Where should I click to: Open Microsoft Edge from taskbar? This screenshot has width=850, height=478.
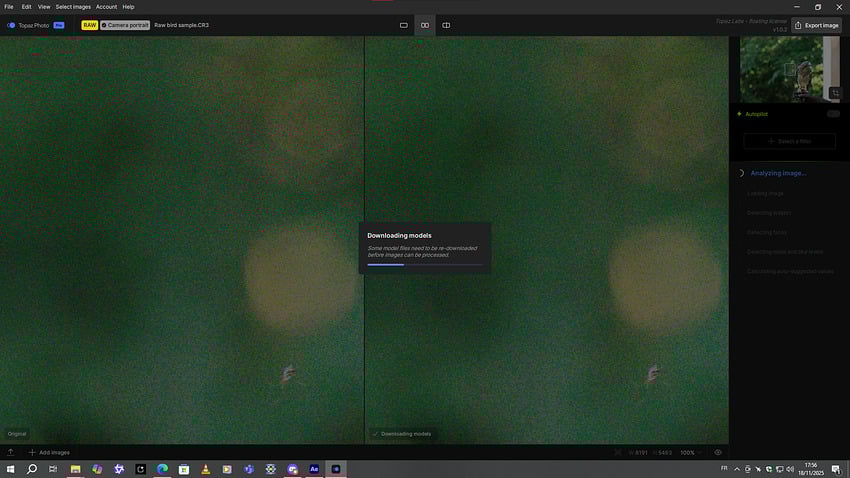[x=162, y=468]
